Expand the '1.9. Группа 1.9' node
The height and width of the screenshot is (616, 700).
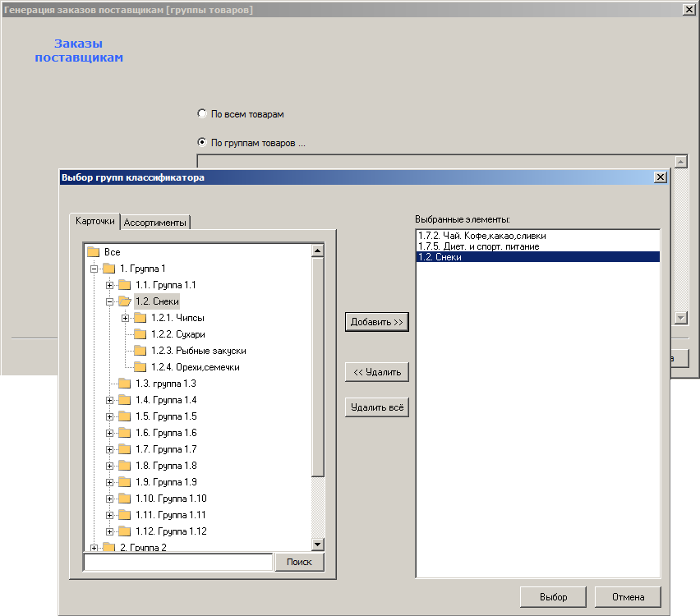click(x=109, y=483)
